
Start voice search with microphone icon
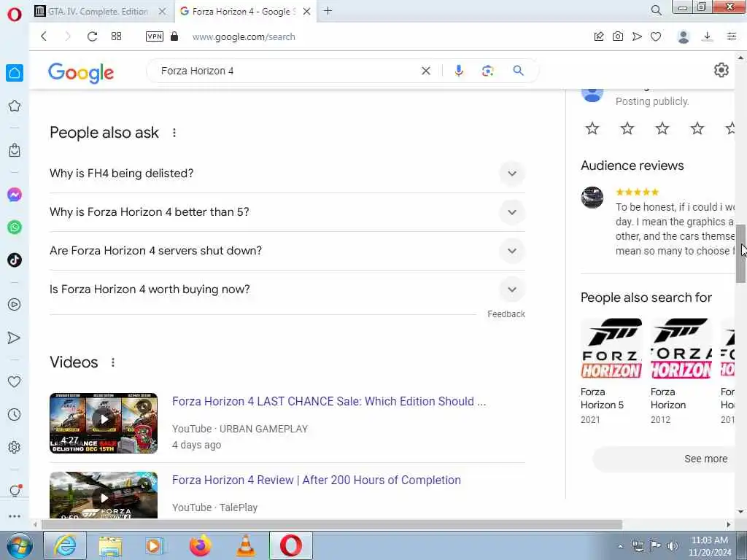(x=459, y=71)
